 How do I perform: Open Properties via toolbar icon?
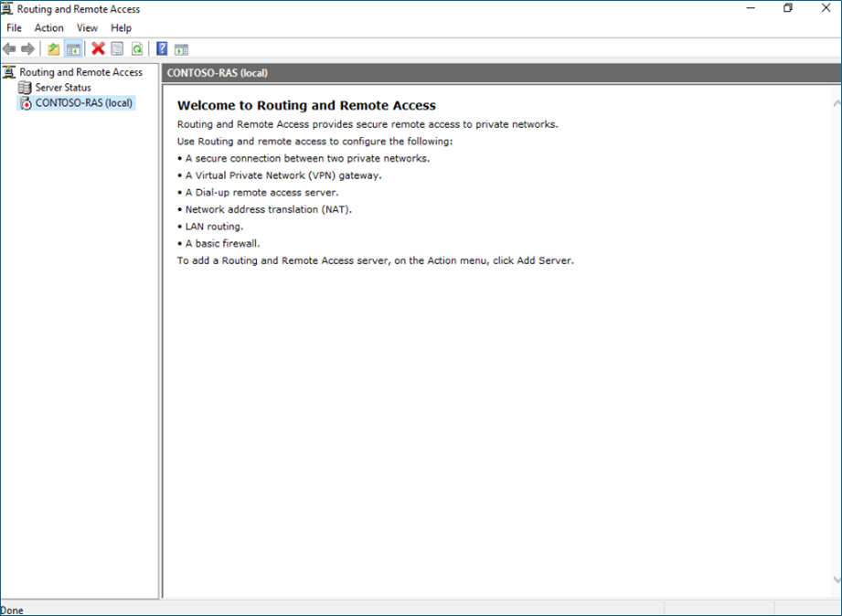[x=117, y=49]
